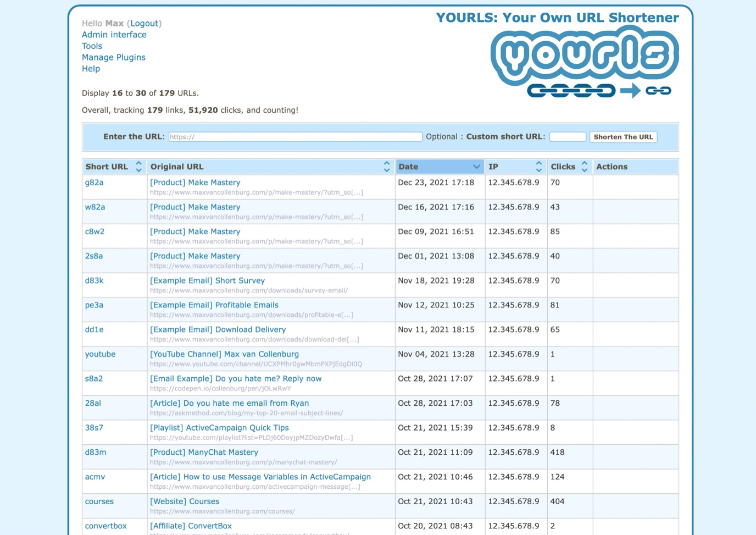
Task: Sort by Short URL column arrows
Action: click(138, 167)
